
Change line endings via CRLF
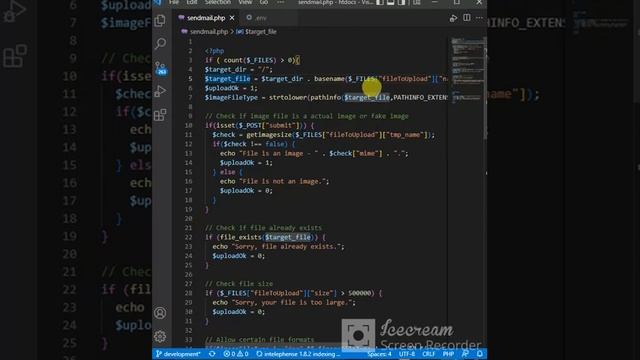point(429,354)
